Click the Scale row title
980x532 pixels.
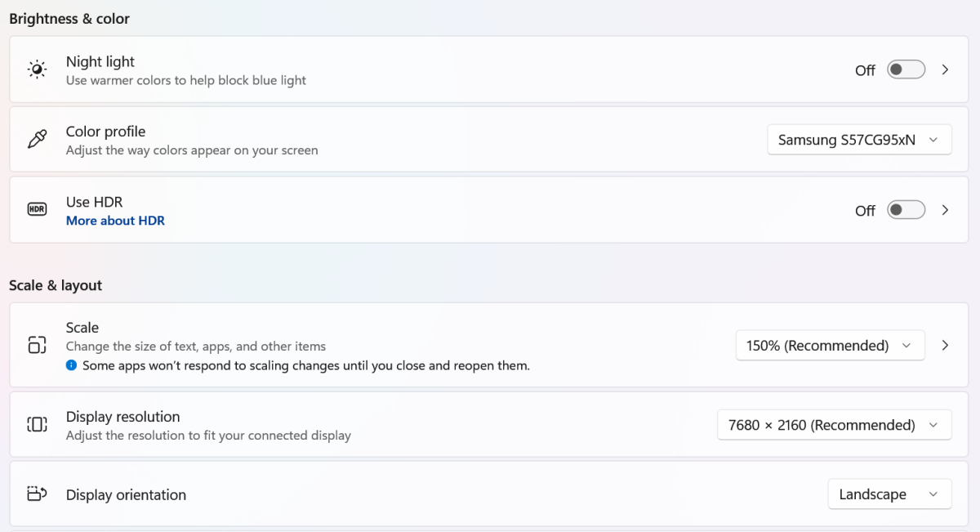click(x=82, y=328)
